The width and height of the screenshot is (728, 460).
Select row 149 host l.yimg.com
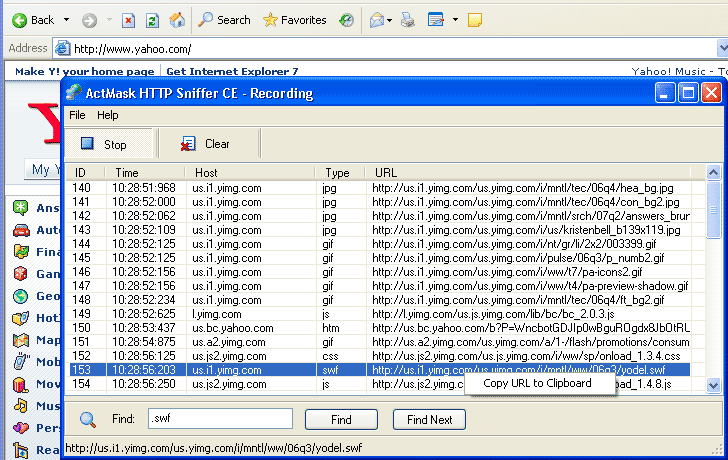pyautogui.click(x=217, y=314)
